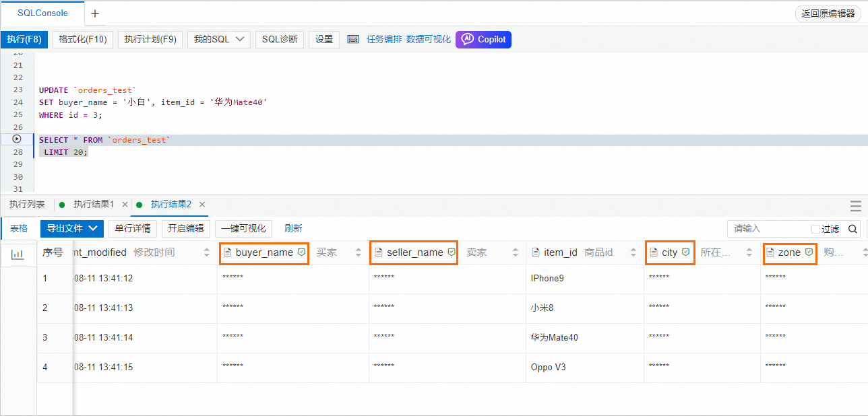Click editor line with UPDATE `orders_test`
868x416 pixels.
pyautogui.click(x=88, y=90)
